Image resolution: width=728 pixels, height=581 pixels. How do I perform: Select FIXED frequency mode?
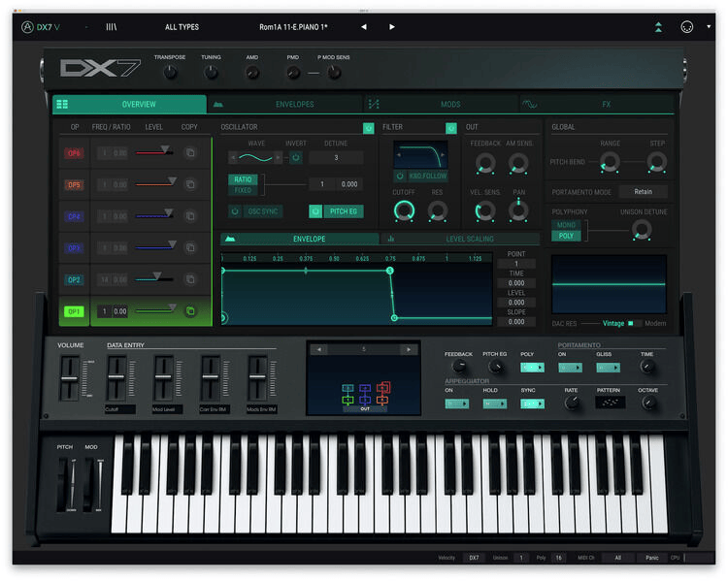[243, 190]
